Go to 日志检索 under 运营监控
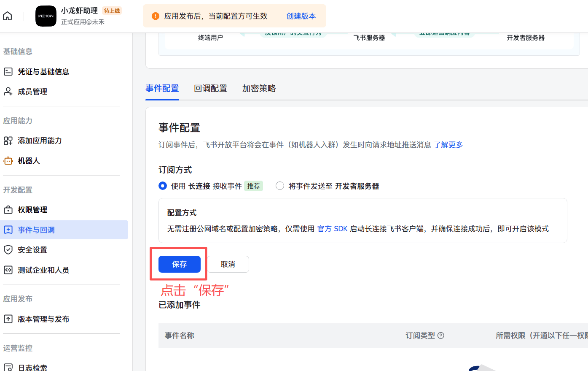The image size is (588, 371). click(x=32, y=368)
